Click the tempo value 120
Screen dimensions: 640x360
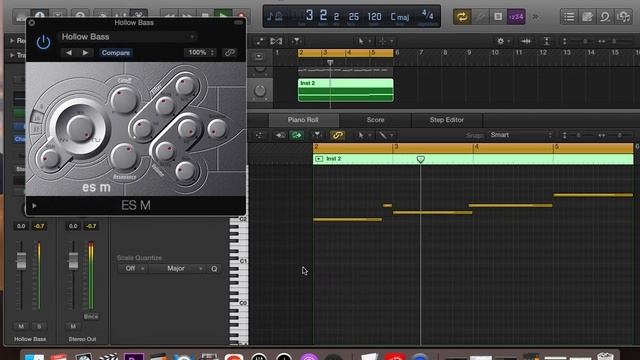coord(374,17)
